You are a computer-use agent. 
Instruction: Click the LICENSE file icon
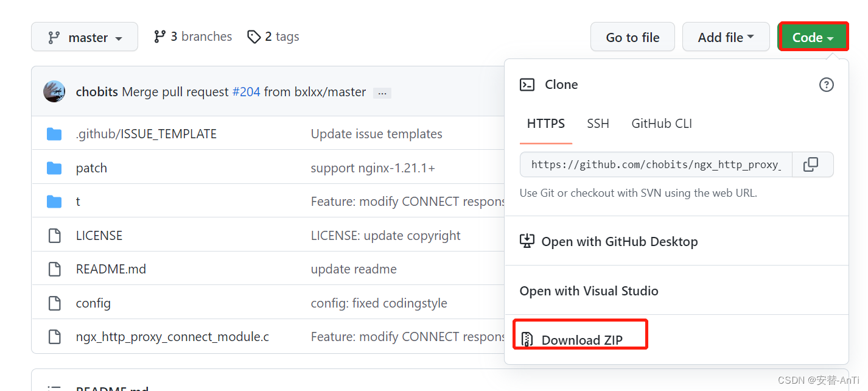(x=54, y=236)
